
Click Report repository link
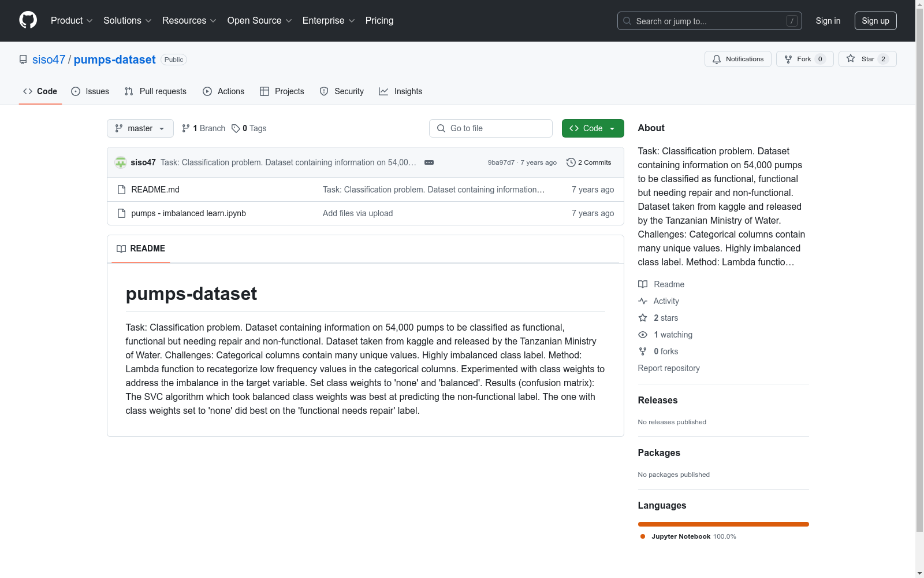pos(669,368)
